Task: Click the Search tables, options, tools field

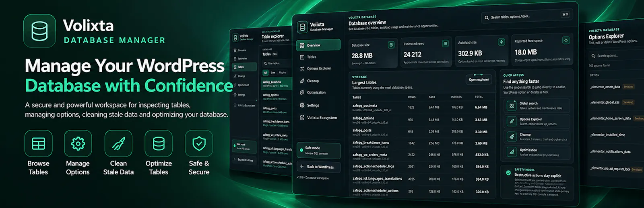Action: click(x=526, y=16)
